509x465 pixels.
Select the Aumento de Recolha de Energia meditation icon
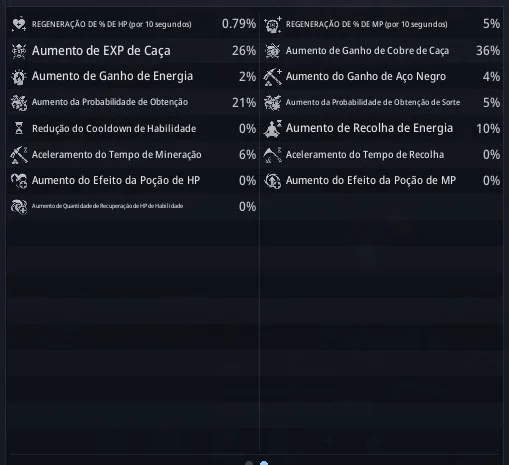pyautogui.click(x=273, y=129)
